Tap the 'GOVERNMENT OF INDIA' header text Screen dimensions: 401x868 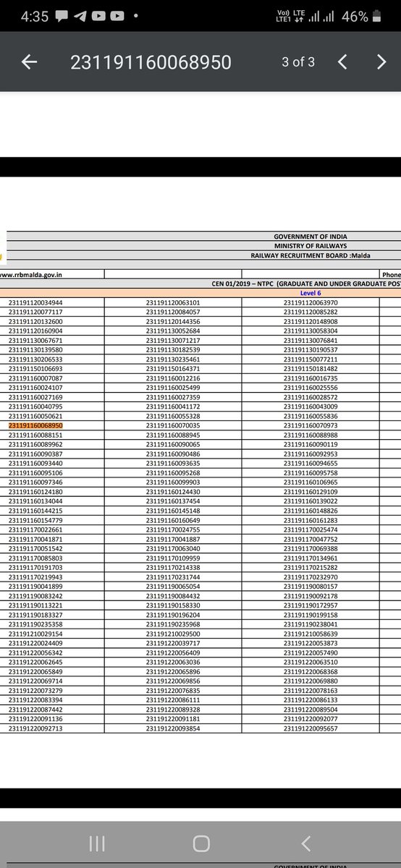coord(309,237)
